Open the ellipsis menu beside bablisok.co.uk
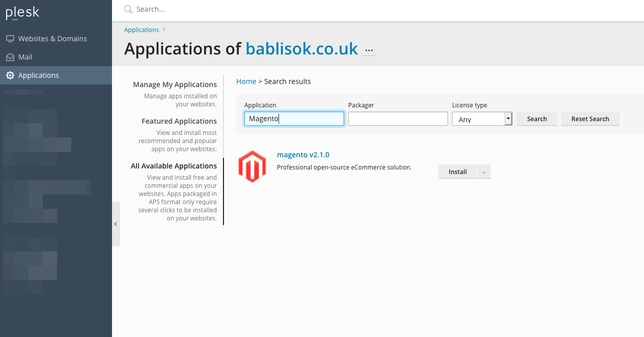The height and width of the screenshot is (337, 644). [370, 50]
